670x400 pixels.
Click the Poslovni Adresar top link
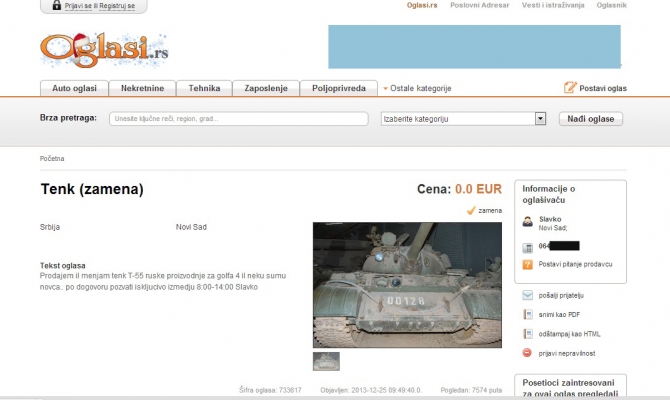(478, 5)
